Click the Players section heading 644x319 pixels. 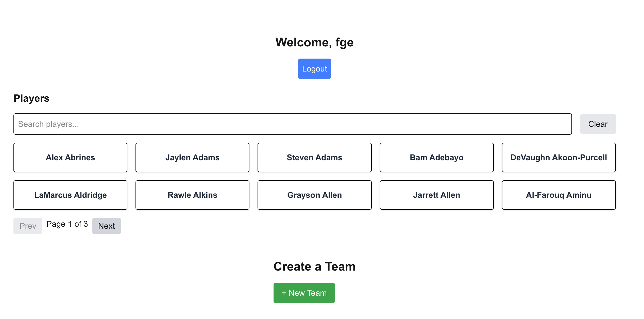tap(31, 98)
